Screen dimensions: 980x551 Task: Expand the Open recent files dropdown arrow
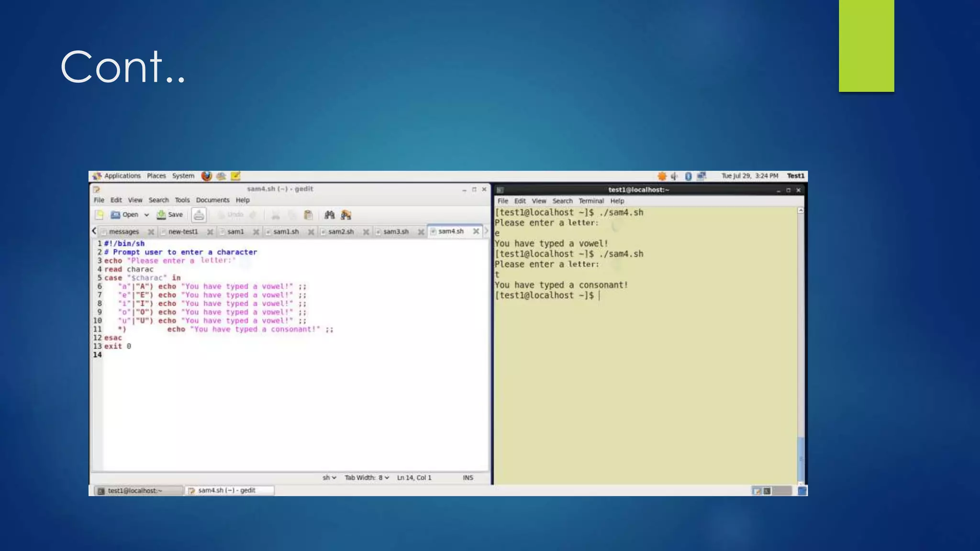(146, 215)
